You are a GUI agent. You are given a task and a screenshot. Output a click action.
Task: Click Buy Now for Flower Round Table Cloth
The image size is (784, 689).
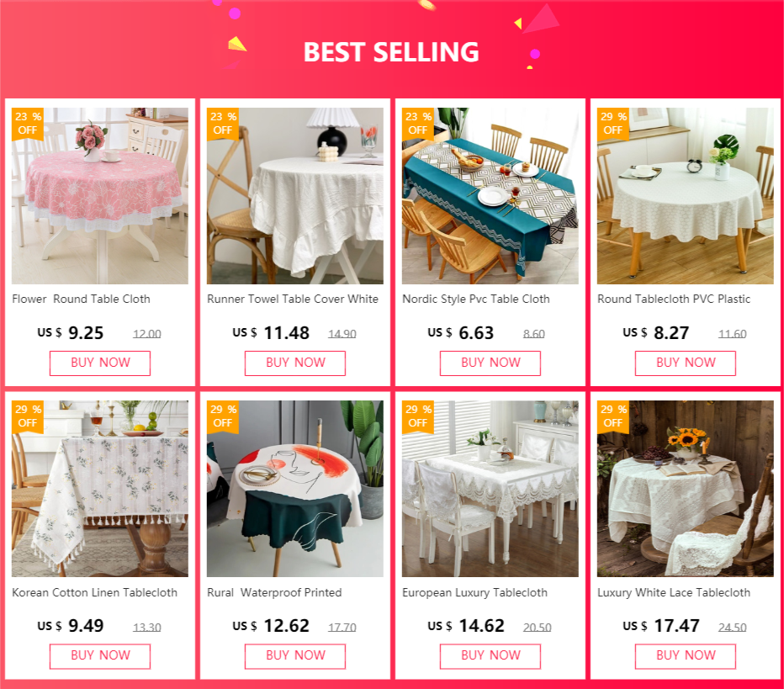pyautogui.click(x=100, y=363)
